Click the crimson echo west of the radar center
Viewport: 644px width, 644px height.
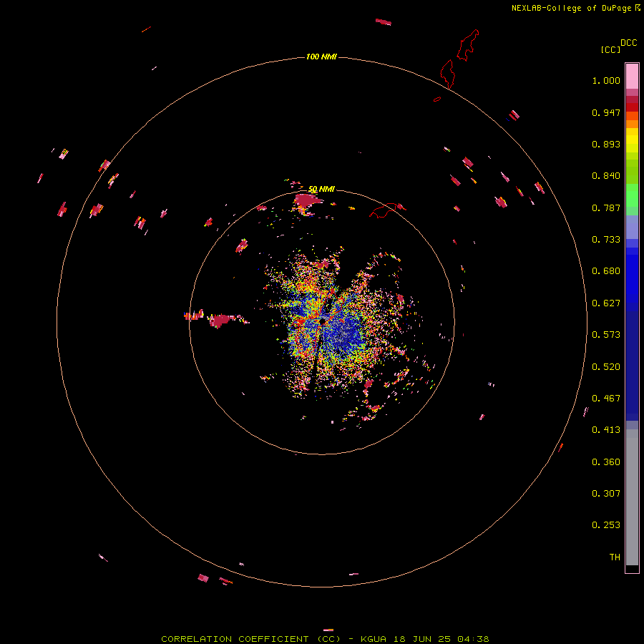[x=220, y=320]
